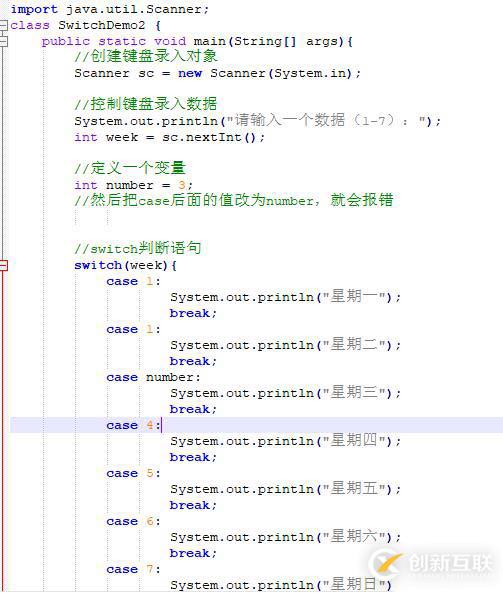Collapse the switch(week) block fold marker

point(3,265)
